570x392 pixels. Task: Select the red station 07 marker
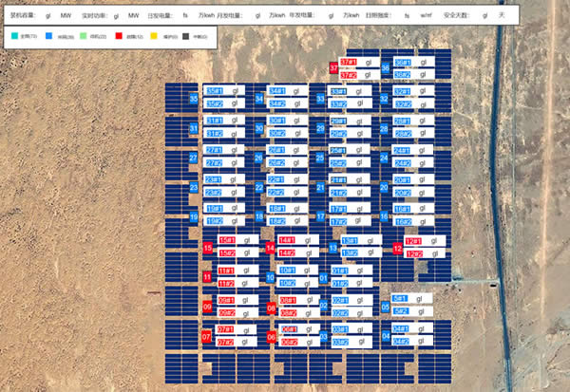coord(206,337)
